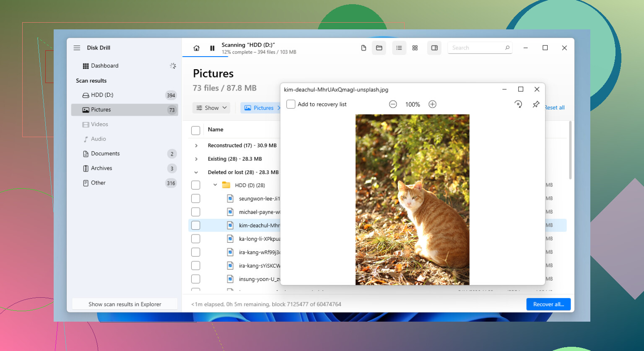Click the seungwon-lee file icon

[x=230, y=198]
